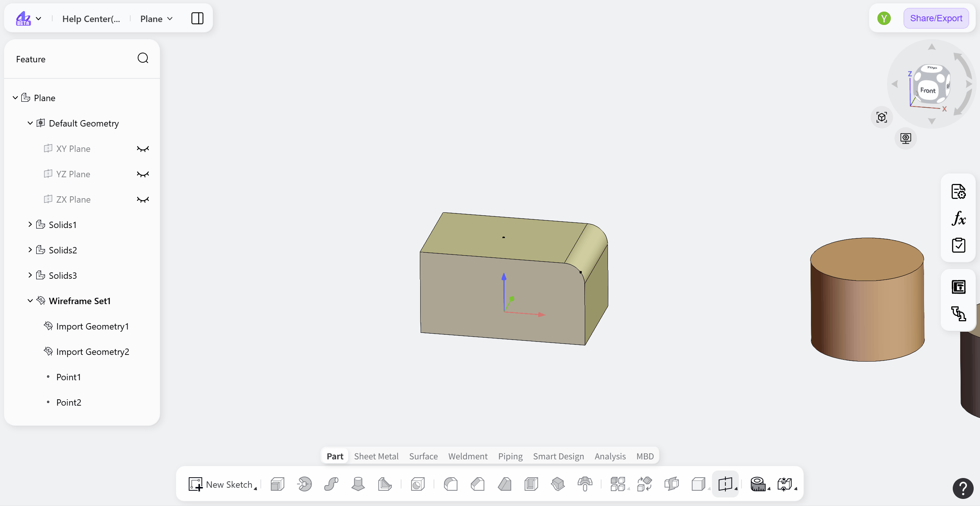Show the XY Plane
This screenshot has height=506, width=980.
click(143, 149)
